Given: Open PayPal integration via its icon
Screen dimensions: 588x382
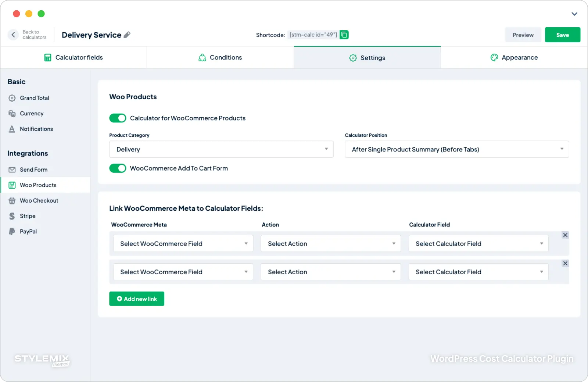Looking at the screenshot, I should tap(12, 231).
